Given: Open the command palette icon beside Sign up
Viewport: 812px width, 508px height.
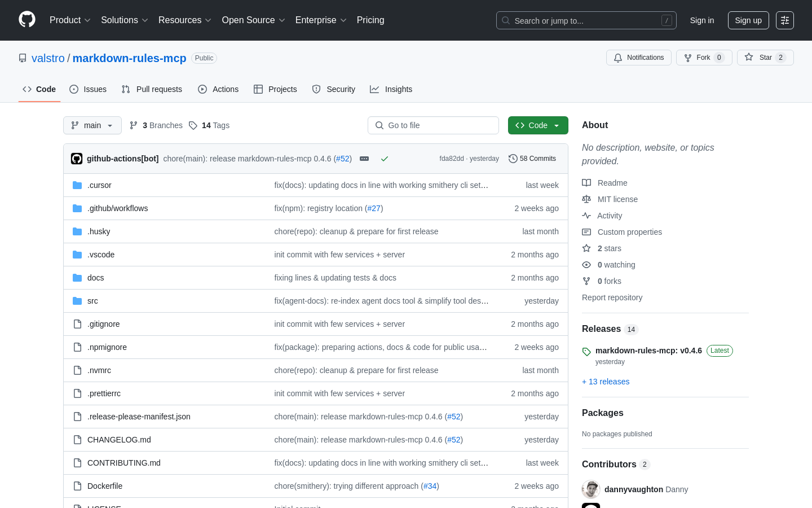Looking at the screenshot, I should (785, 20).
